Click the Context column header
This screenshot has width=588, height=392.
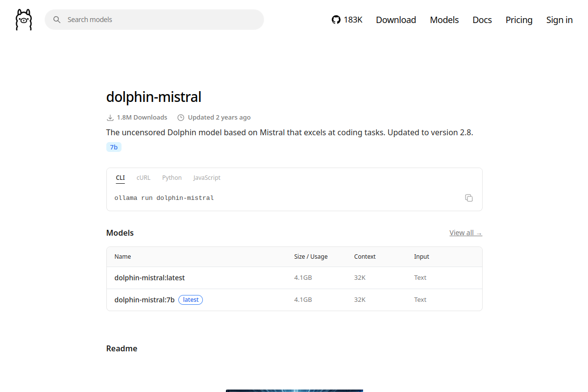click(x=365, y=257)
